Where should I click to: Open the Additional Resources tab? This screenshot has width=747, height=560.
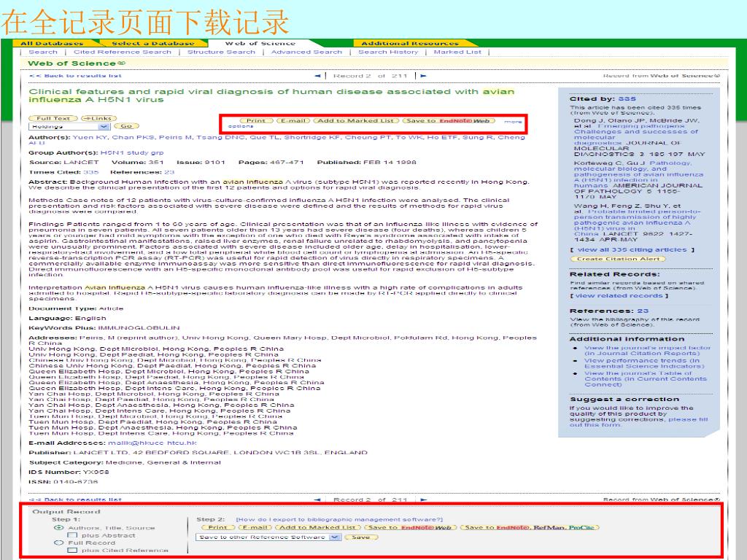tap(410, 43)
